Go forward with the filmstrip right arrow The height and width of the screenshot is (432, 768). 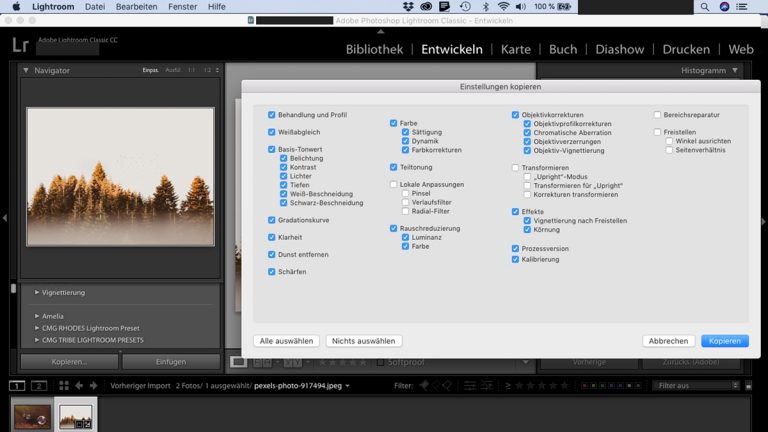pyautogui.click(x=94, y=385)
